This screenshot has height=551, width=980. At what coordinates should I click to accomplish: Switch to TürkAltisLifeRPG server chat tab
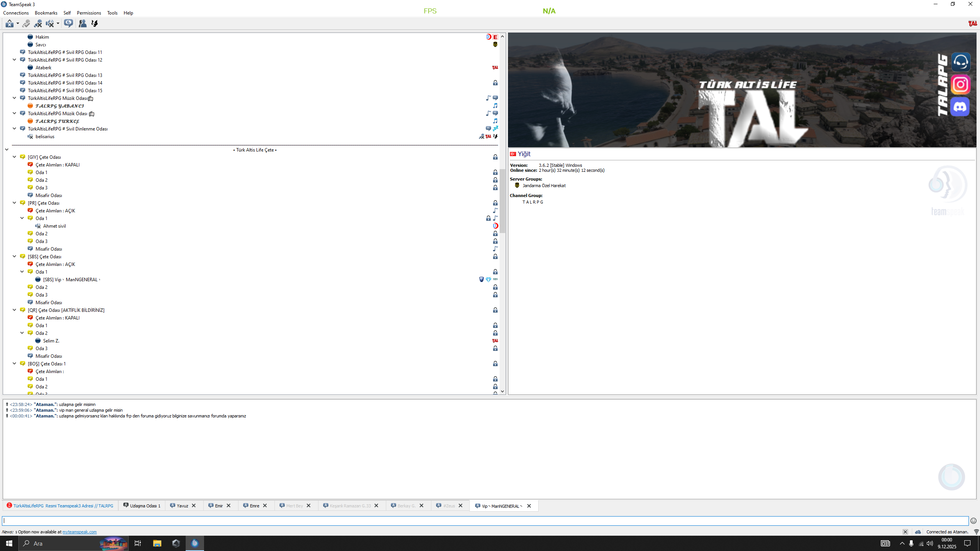60,506
